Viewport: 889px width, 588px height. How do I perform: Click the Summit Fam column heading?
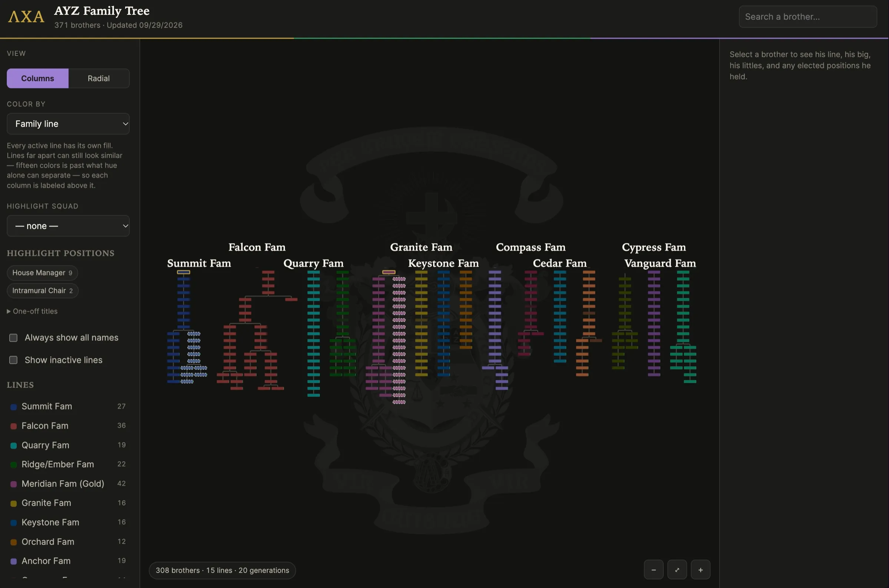[199, 263]
